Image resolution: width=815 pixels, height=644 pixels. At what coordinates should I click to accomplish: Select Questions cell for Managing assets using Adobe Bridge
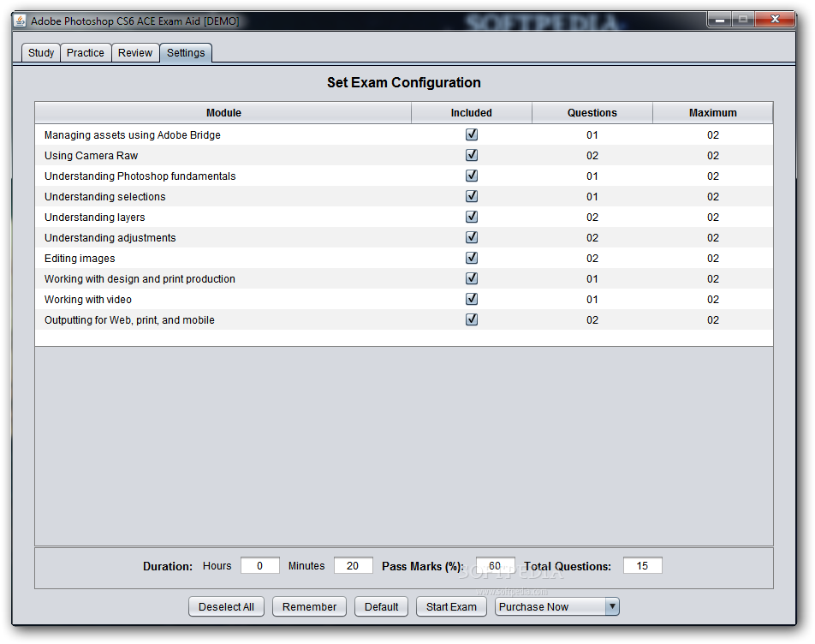[592, 135]
